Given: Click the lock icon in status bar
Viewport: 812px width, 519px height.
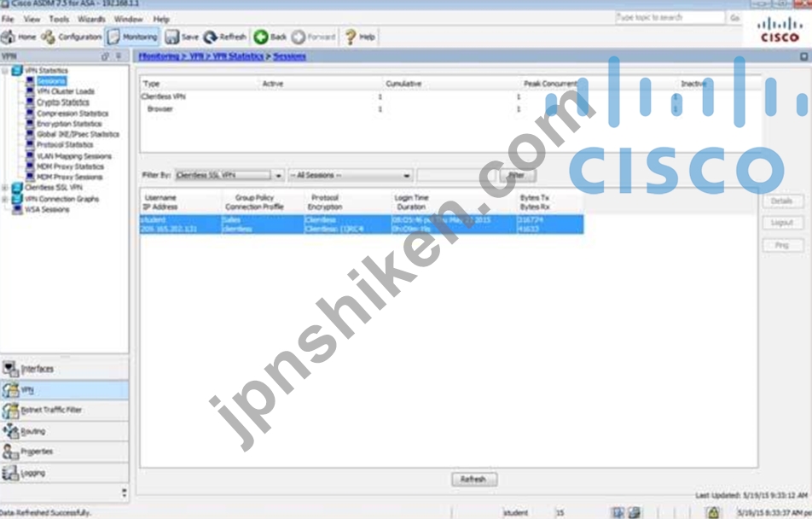Looking at the screenshot, I should (714, 512).
